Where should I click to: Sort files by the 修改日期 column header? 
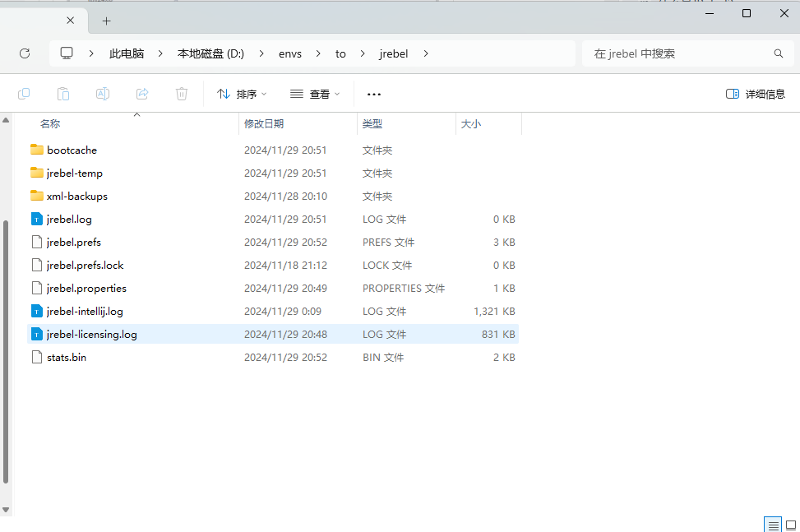pyautogui.click(x=264, y=123)
